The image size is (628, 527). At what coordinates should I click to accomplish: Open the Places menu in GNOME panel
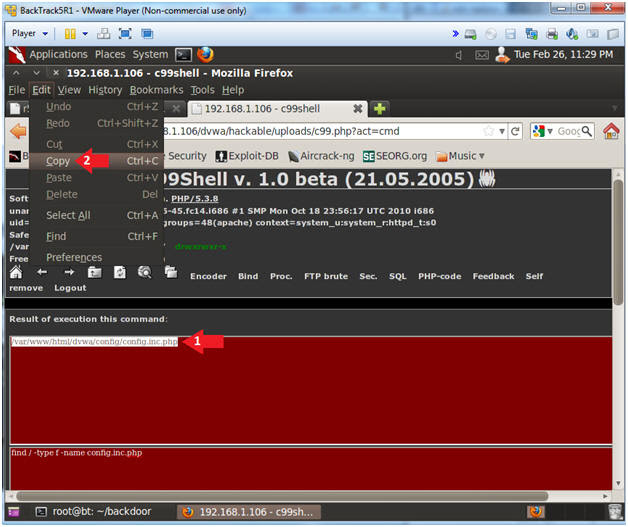pyautogui.click(x=110, y=54)
